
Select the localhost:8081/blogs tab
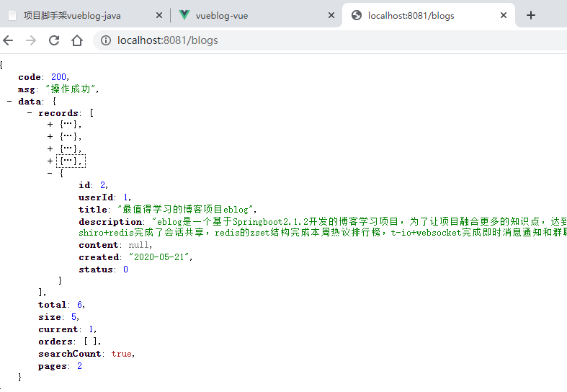point(428,15)
